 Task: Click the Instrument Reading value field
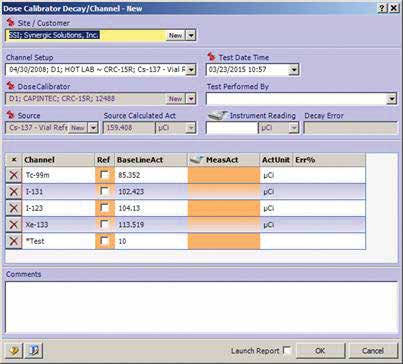tap(232, 128)
